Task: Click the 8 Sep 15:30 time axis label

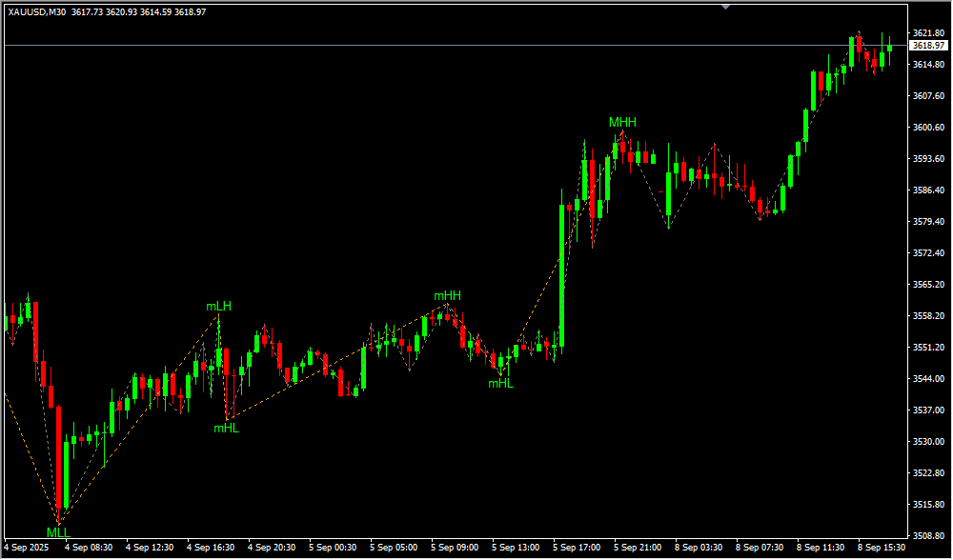Action: pos(883,548)
